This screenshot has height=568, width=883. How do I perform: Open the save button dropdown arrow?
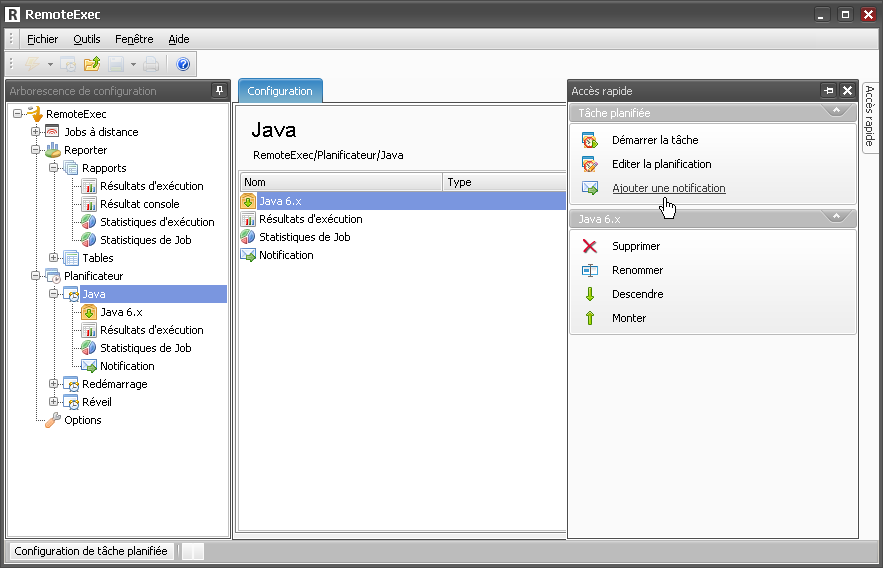point(133,64)
